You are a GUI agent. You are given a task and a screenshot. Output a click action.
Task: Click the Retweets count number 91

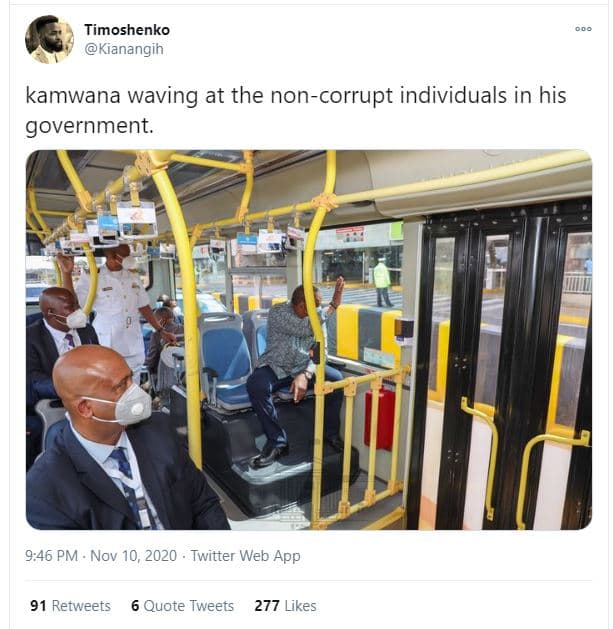tap(38, 606)
